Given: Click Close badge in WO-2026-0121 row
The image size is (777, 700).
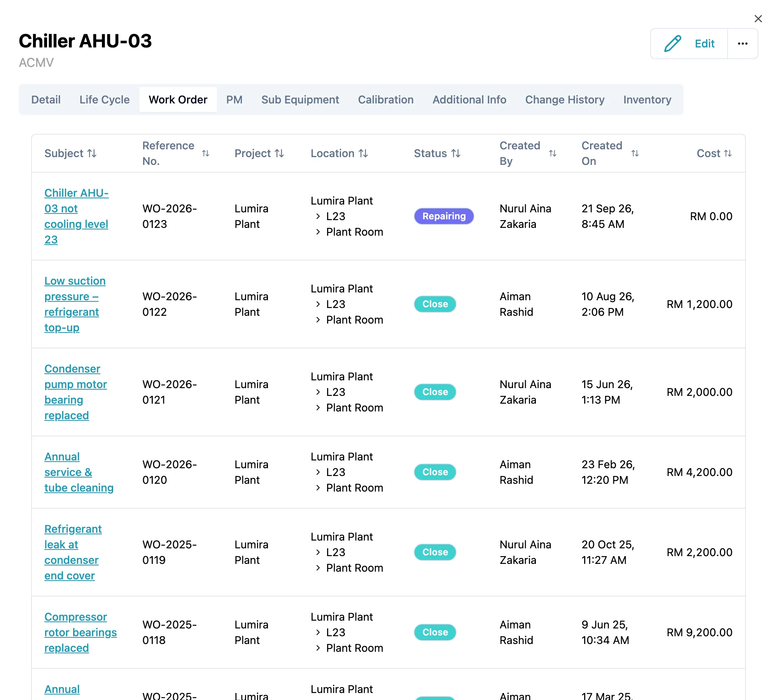Looking at the screenshot, I should pos(435,392).
